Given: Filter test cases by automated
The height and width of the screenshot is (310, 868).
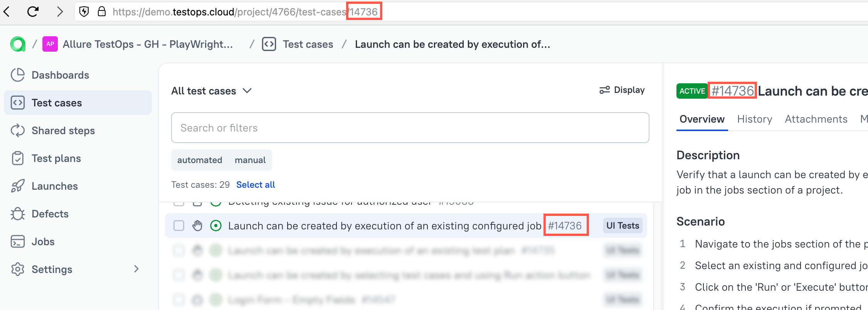Looking at the screenshot, I should click(200, 160).
